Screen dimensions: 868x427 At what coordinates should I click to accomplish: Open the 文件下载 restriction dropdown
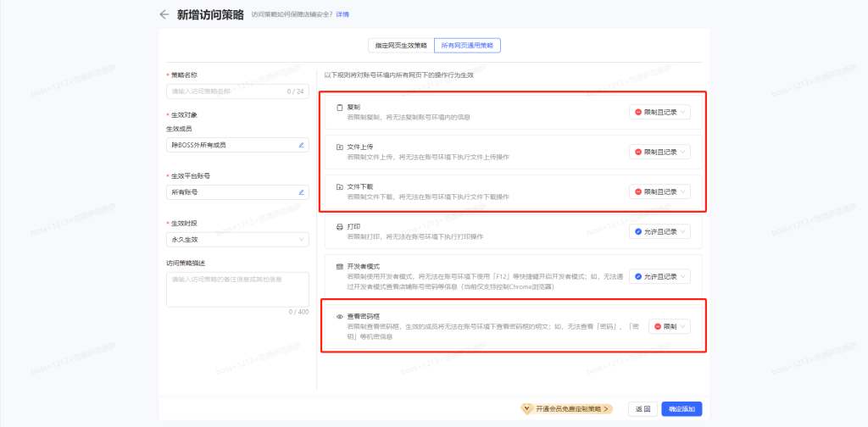pos(659,191)
